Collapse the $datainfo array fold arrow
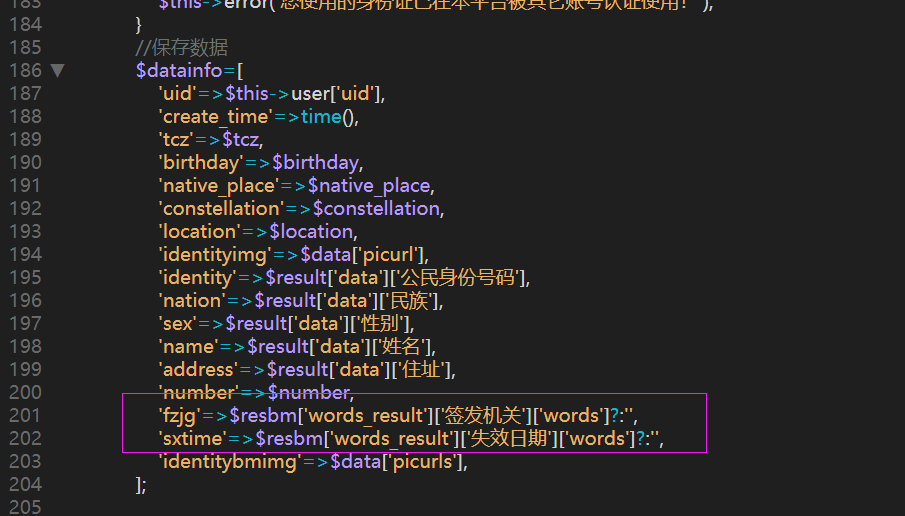This screenshot has height=516, width=905. (57, 71)
